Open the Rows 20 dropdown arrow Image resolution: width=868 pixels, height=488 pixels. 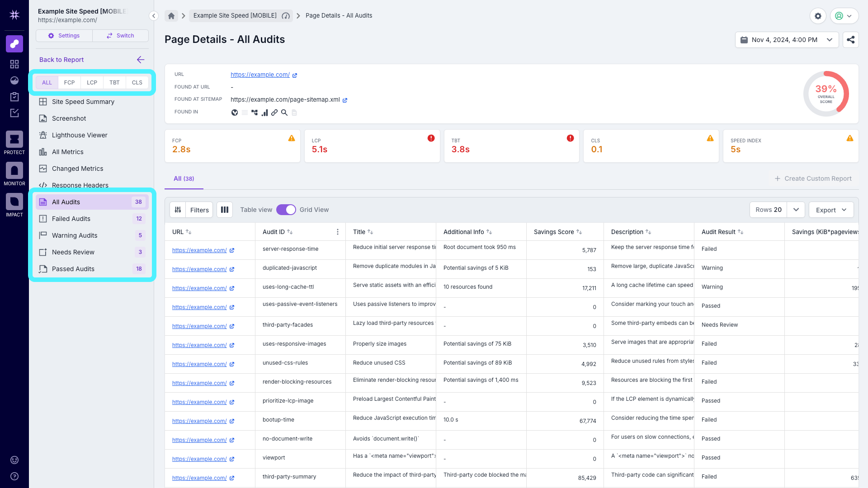coord(796,210)
